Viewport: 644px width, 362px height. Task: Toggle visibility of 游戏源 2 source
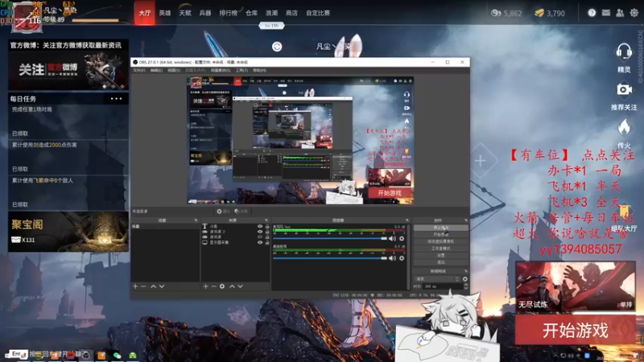point(259,232)
